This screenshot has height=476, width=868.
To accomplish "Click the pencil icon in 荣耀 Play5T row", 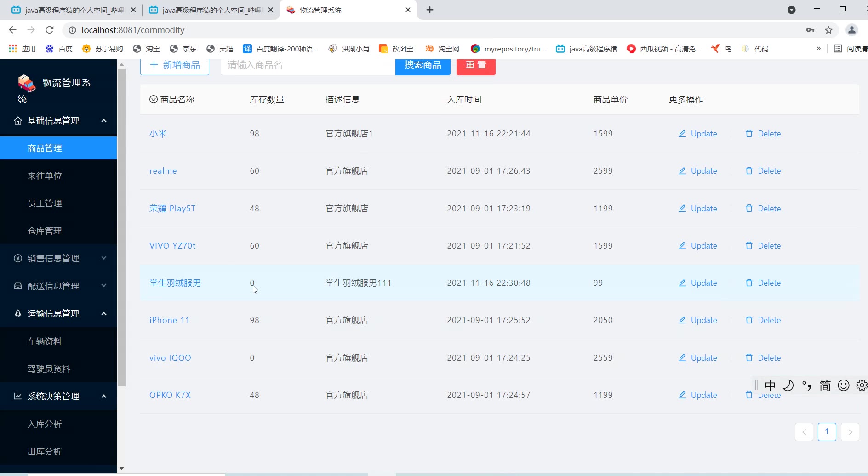I will coord(682,209).
